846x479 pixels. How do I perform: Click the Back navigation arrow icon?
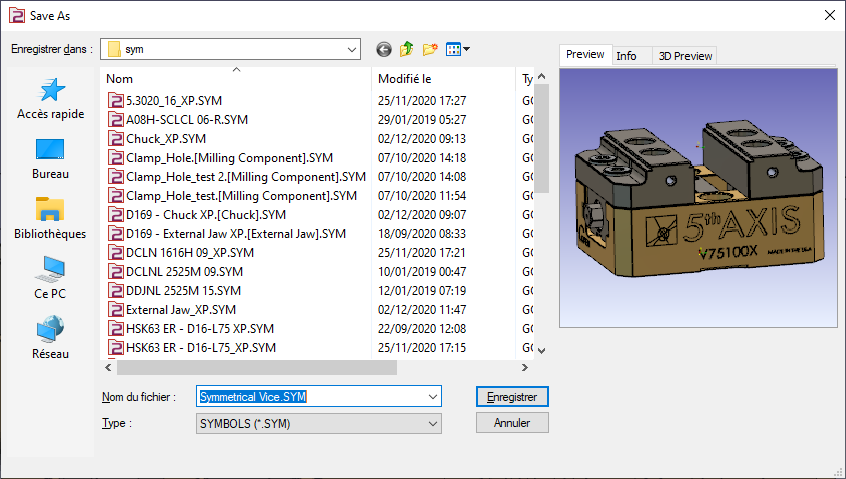coord(384,49)
